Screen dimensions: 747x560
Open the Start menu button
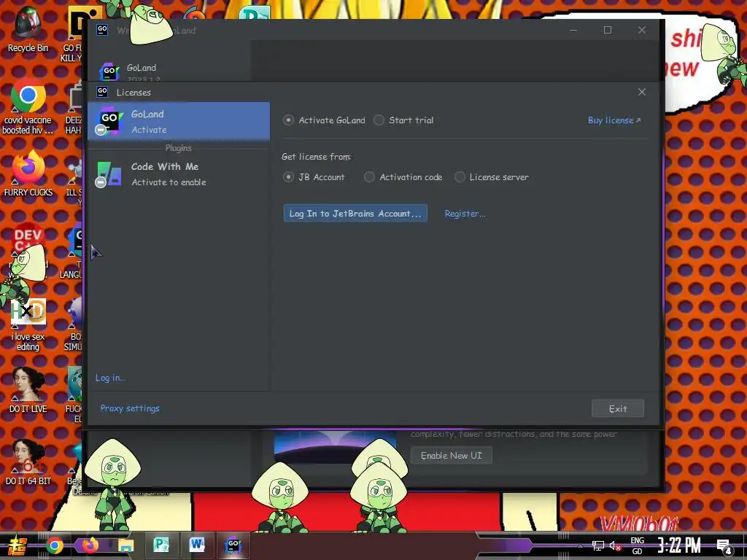point(18,545)
